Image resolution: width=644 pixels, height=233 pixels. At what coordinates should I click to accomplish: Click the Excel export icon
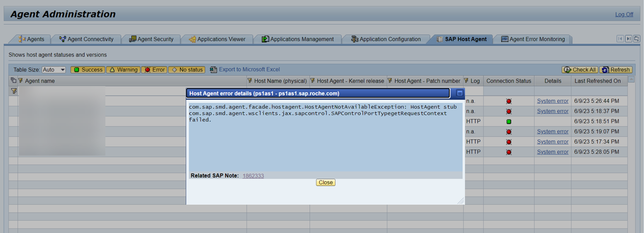tap(213, 70)
